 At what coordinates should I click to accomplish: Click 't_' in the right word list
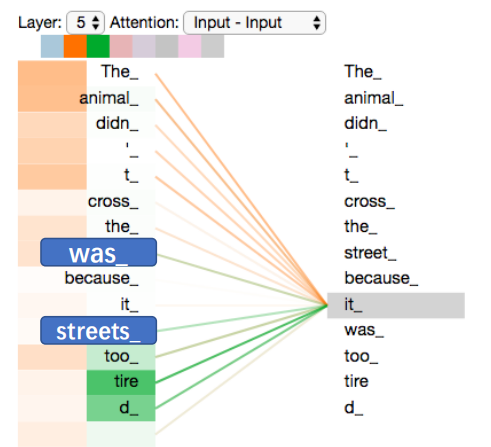[351, 175]
